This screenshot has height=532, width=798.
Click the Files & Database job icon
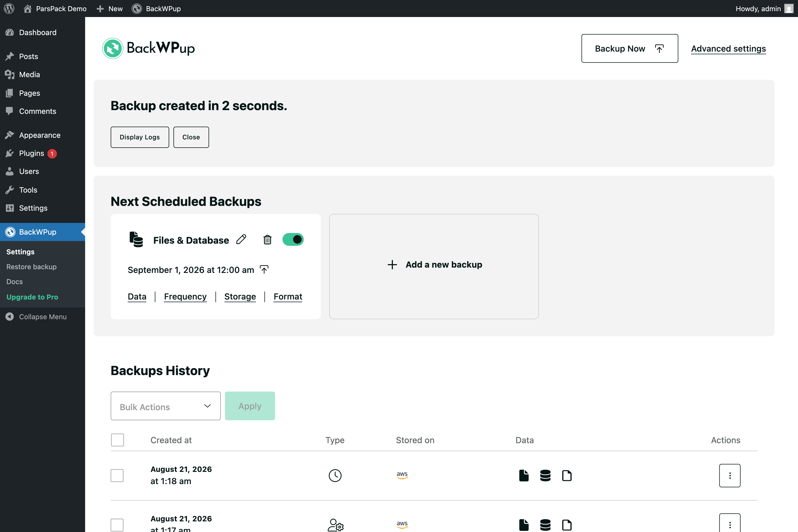pos(136,240)
